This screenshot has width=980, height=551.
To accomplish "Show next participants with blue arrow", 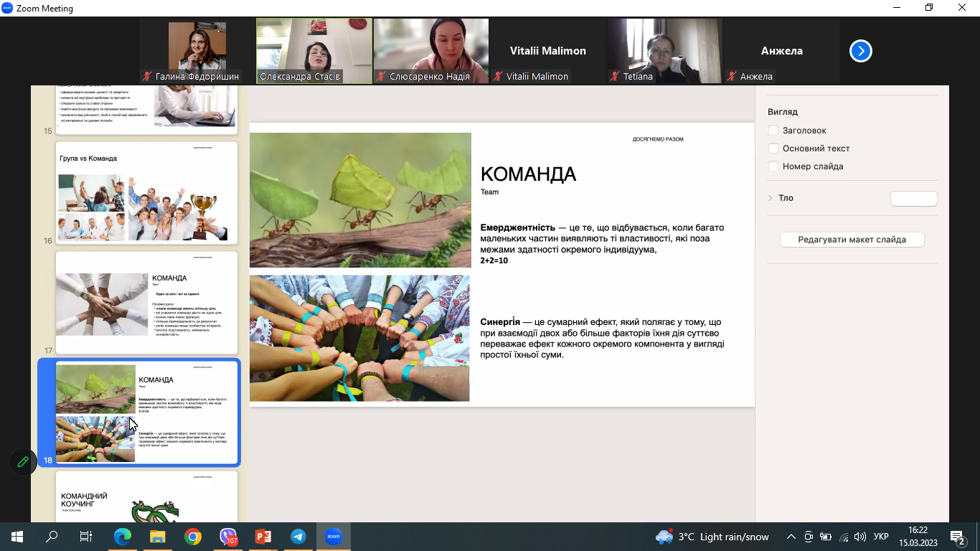I will point(860,51).
